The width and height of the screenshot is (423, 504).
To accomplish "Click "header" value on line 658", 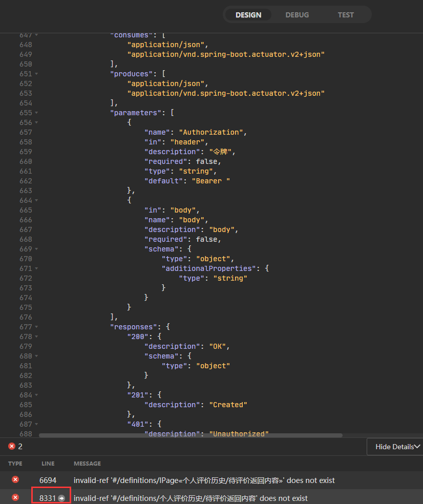I will tap(187, 142).
